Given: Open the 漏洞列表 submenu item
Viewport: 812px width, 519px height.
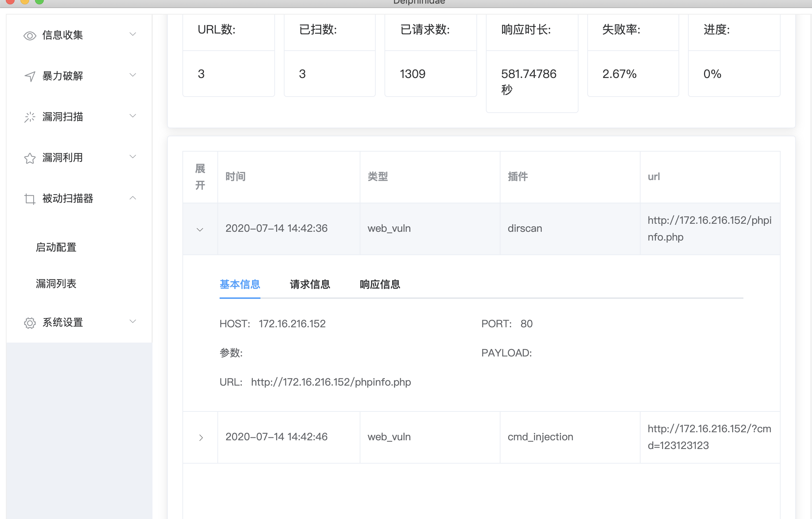Looking at the screenshot, I should [56, 284].
